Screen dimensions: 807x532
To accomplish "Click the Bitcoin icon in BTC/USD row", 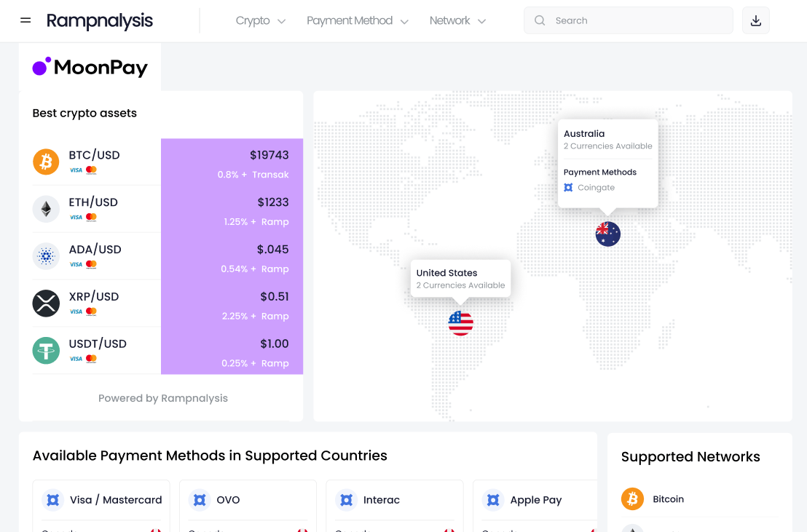I will pos(46,162).
